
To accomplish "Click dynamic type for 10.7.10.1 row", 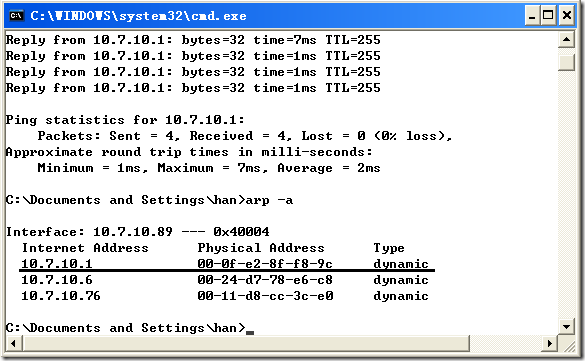I will point(401,264).
